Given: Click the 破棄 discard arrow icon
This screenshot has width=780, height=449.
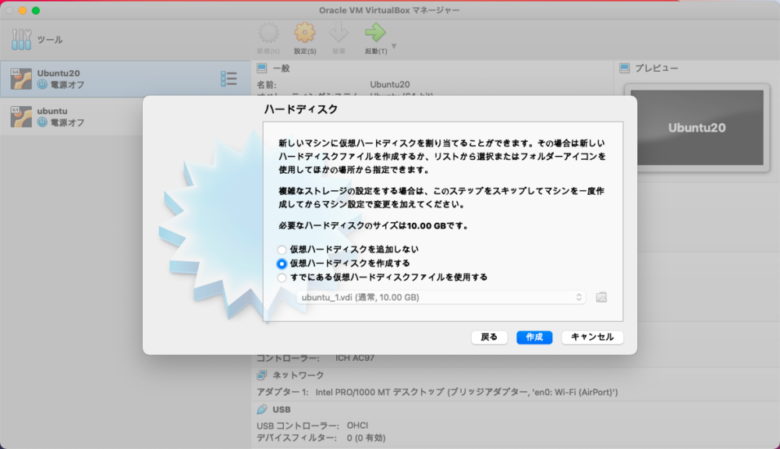Looking at the screenshot, I should tap(339, 33).
